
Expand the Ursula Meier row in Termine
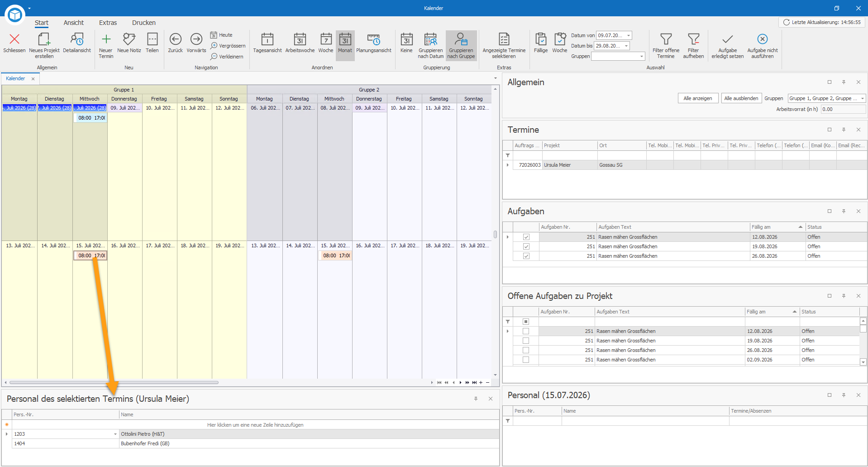coord(507,165)
